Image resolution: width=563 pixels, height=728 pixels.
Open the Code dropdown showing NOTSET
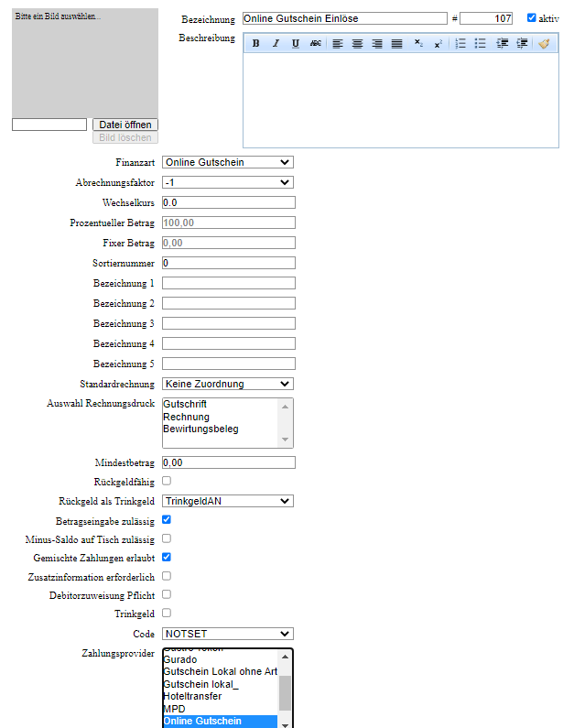(x=228, y=634)
